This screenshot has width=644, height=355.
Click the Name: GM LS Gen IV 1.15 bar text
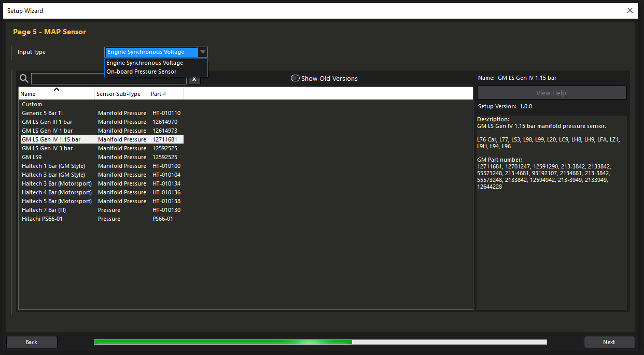tap(517, 78)
